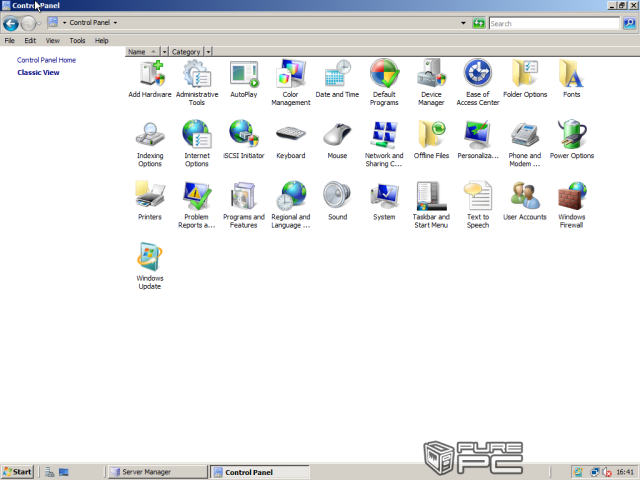
Task: Click the tray speaker volume icon
Action: point(607,472)
